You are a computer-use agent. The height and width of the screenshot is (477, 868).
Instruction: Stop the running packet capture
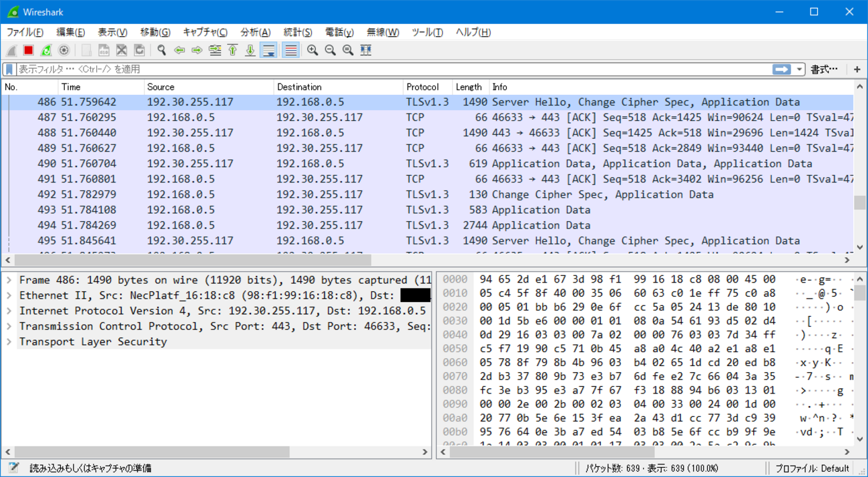click(29, 50)
